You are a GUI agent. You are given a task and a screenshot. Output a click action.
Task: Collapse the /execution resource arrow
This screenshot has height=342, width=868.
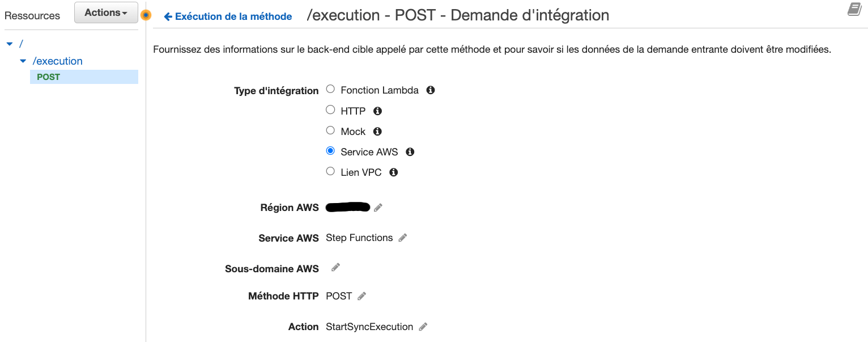(x=23, y=61)
